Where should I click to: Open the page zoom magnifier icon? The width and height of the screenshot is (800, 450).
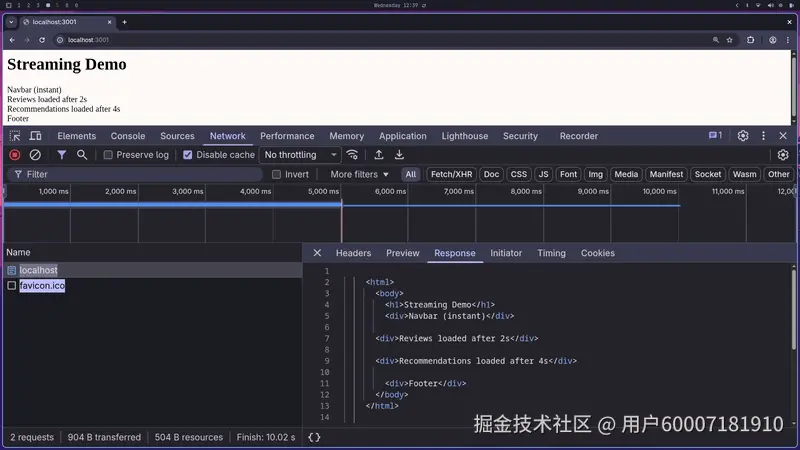[716, 40]
